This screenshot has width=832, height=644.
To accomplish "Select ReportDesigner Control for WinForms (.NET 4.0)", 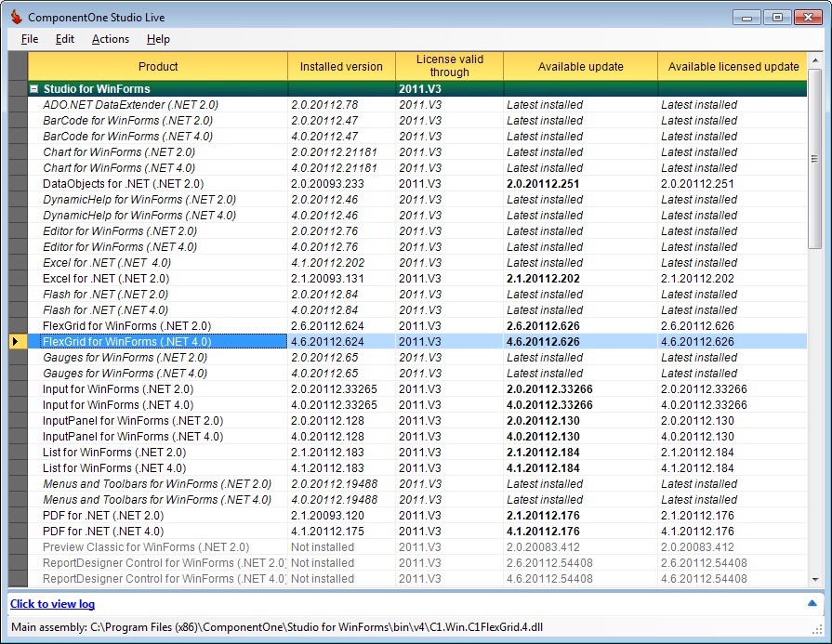I will click(165, 579).
